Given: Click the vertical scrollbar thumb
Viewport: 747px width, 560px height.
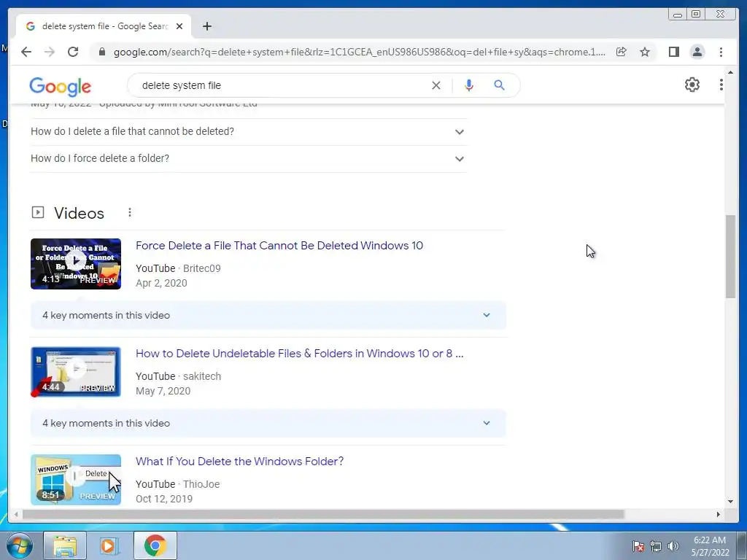Looking at the screenshot, I should pos(730,257).
